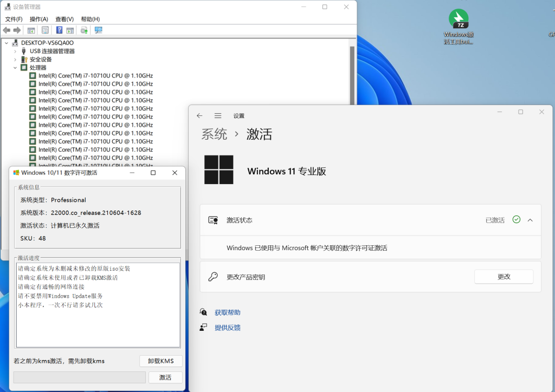Click the 设备管理器 title bar icon

click(x=8, y=6)
